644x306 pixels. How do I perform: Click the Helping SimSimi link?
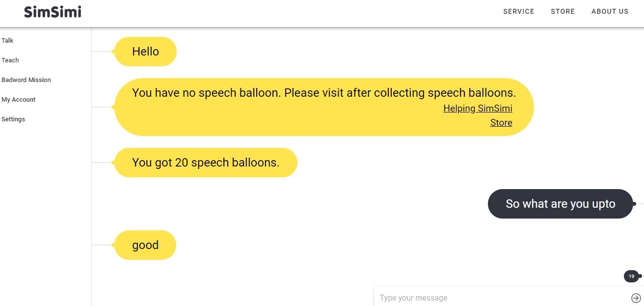click(478, 108)
